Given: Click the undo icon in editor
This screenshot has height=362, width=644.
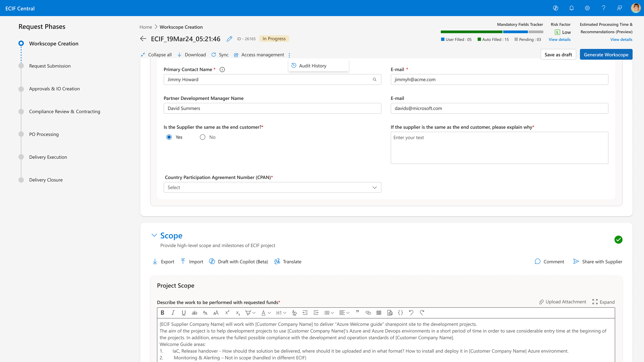Looking at the screenshot, I should 411,313.
